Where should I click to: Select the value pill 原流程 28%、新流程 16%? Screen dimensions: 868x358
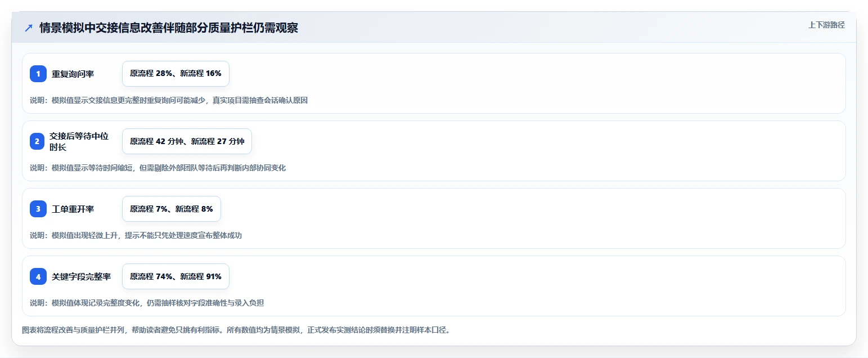(176, 74)
